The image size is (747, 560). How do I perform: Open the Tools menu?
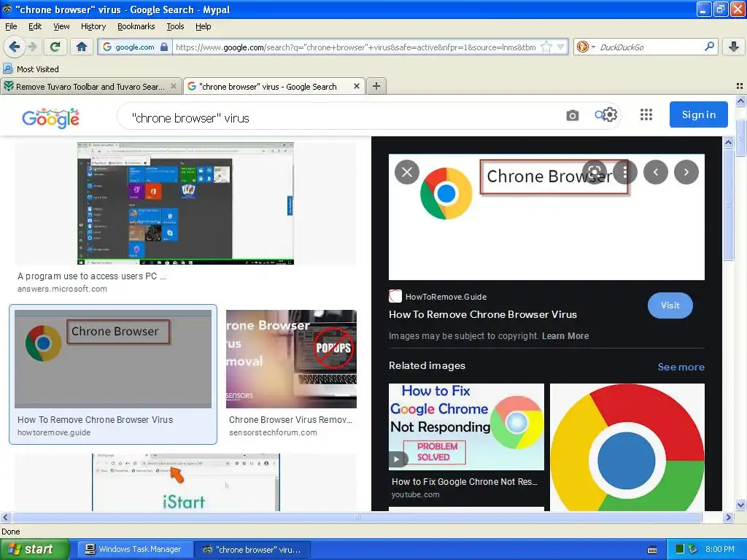175,26
